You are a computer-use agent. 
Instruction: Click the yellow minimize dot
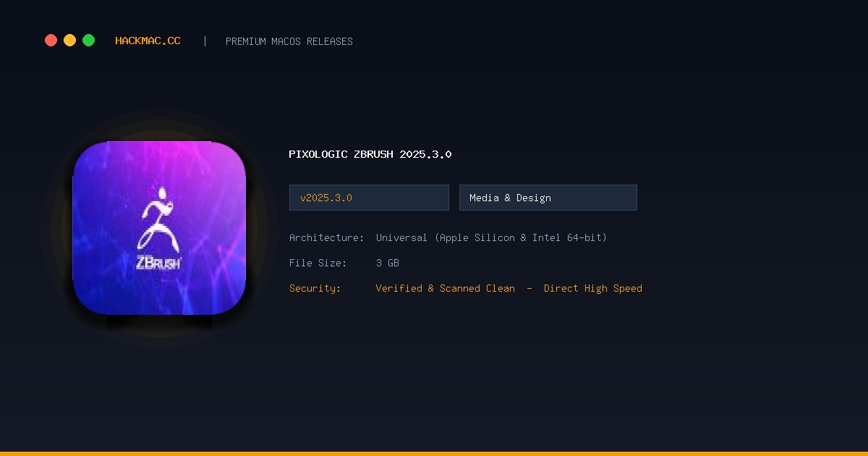pos(69,41)
